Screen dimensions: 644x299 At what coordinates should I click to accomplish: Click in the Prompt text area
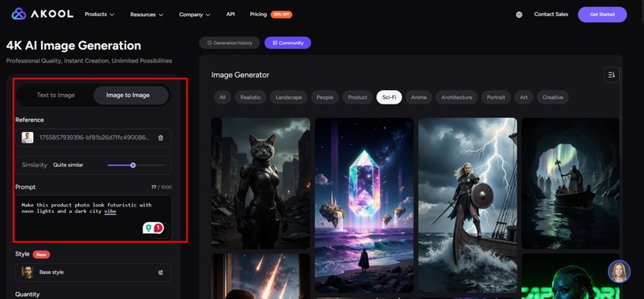[x=93, y=217]
